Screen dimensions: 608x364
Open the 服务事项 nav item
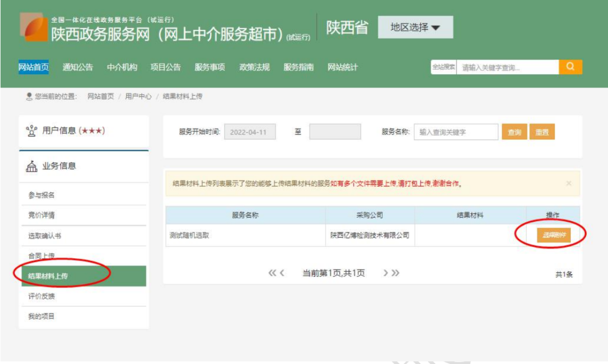coord(210,67)
